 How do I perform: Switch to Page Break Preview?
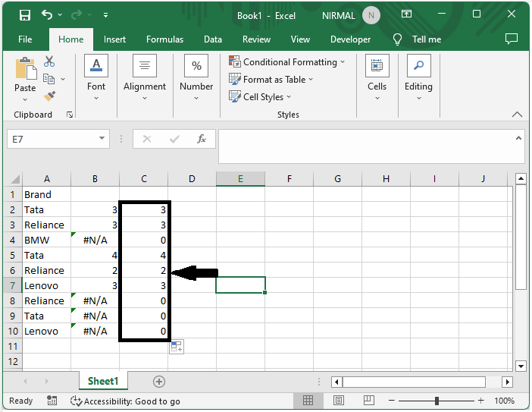(369, 401)
